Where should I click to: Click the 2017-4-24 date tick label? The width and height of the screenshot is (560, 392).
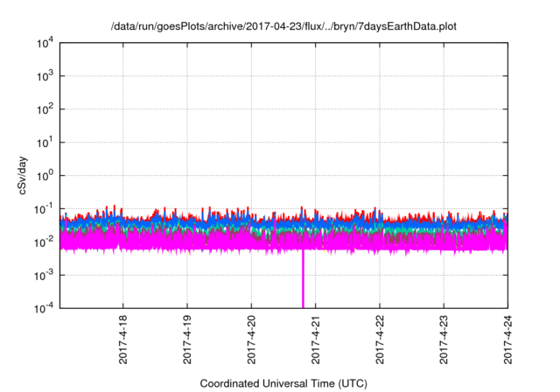click(x=507, y=339)
